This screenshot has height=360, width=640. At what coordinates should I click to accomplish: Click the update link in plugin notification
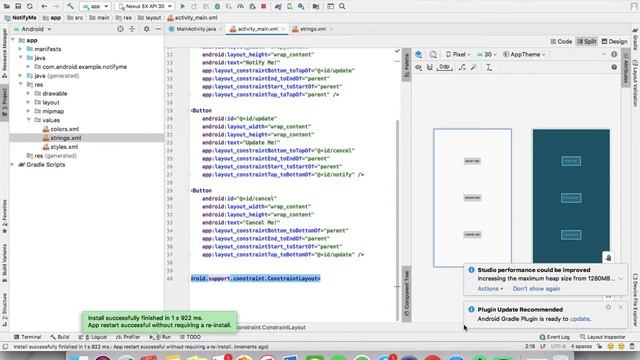[580, 319]
